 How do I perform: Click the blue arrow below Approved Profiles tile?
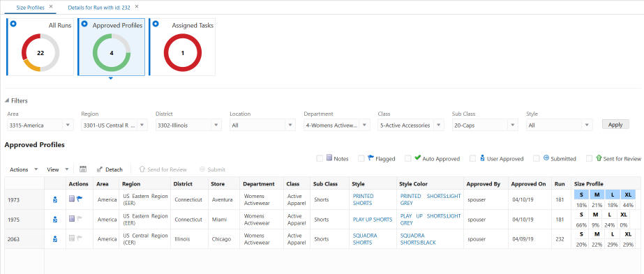click(111, 78)
